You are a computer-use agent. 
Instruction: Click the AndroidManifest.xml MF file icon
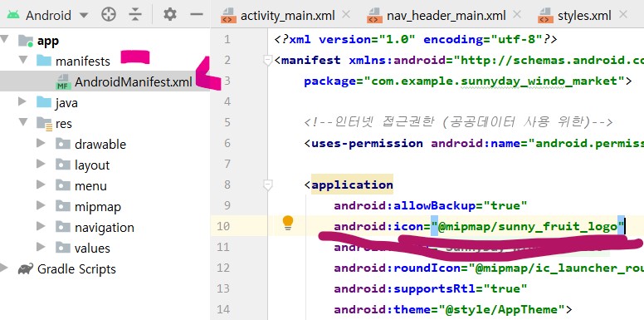point(63,81)
